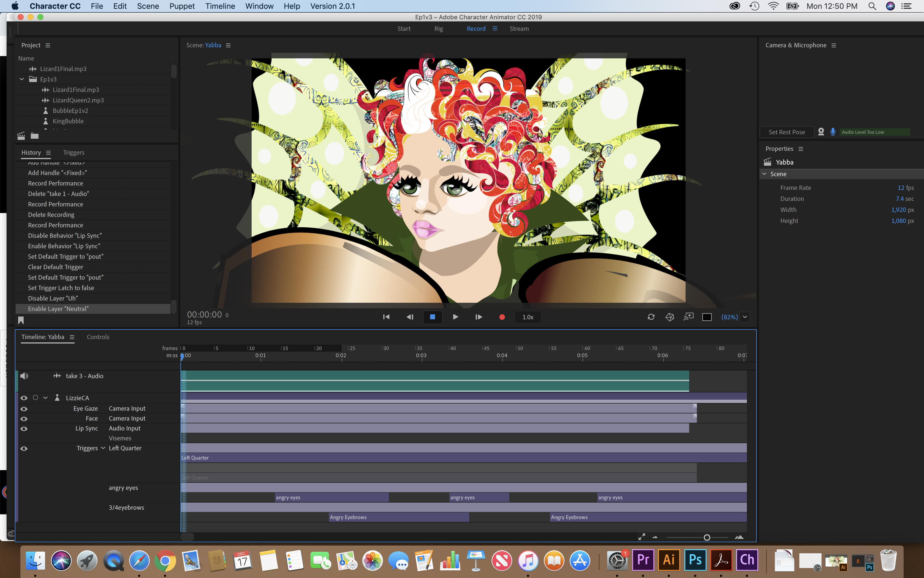Toggle the mesh view icon
This screenshot has height=578, width=924.
[x=670, y=317]
